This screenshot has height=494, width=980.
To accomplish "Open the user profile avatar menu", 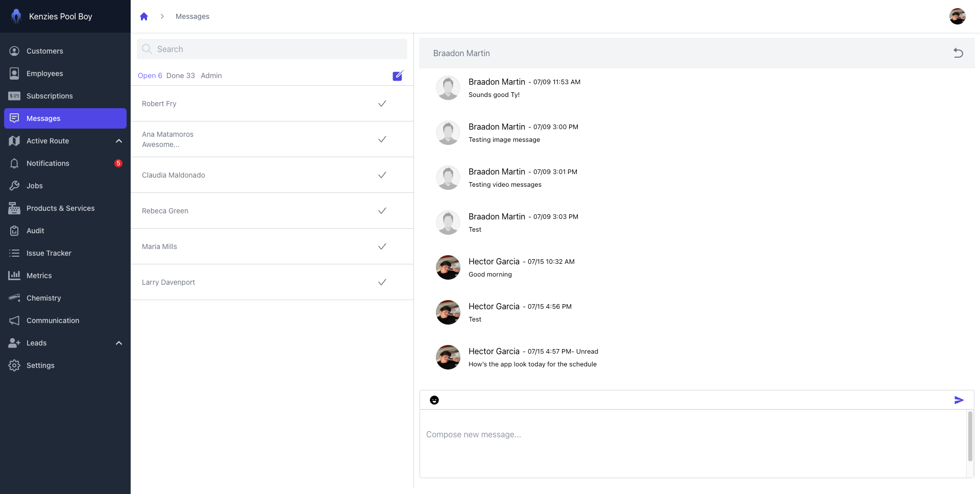I will (x=957, y=16).
